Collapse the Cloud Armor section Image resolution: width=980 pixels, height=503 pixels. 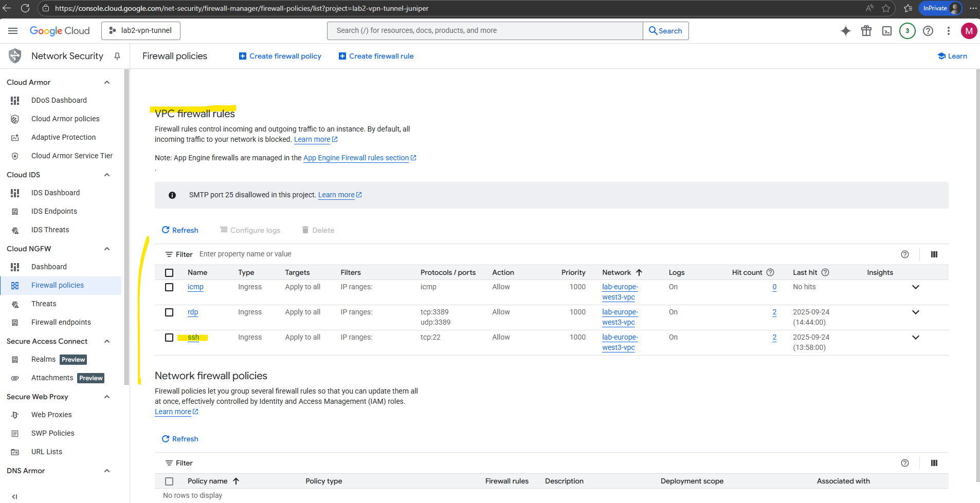coord(107,82)
